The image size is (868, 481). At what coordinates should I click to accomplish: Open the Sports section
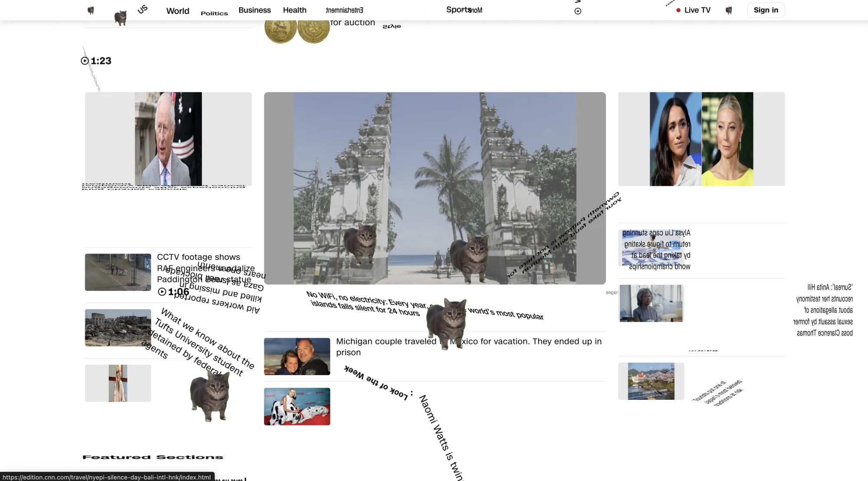pos(459,10)
